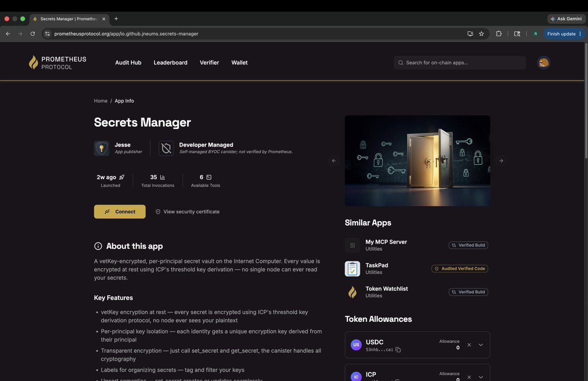The width and height of the screenshot is (588, 381).
Task: Click the rocket icon beside 2w ago
Action: coord(122,177)
